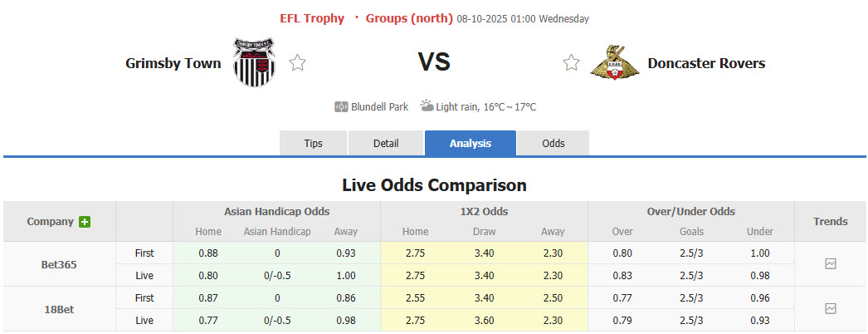
Task: Click Bet365 live draw odds 3.40
Action: (x=484, y=276)
